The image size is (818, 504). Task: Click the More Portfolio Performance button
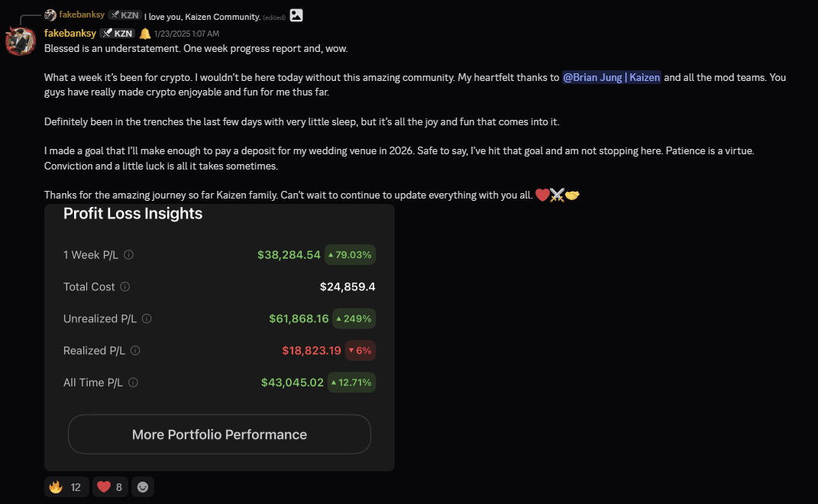[x=219, y=434]
